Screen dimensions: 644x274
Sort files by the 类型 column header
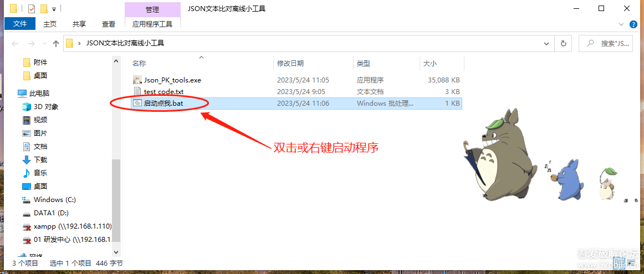[x=364, y=64]
